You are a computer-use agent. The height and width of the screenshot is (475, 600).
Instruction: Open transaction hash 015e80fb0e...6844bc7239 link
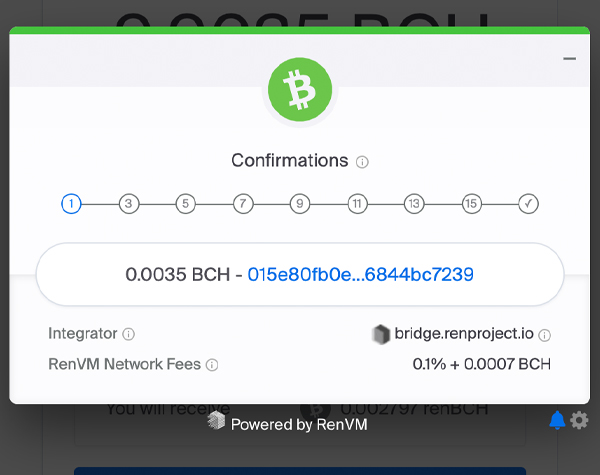coord(360,274)
